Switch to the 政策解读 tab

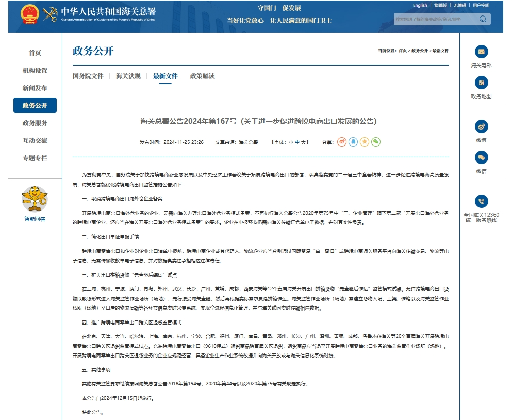[x=202, y=76]
